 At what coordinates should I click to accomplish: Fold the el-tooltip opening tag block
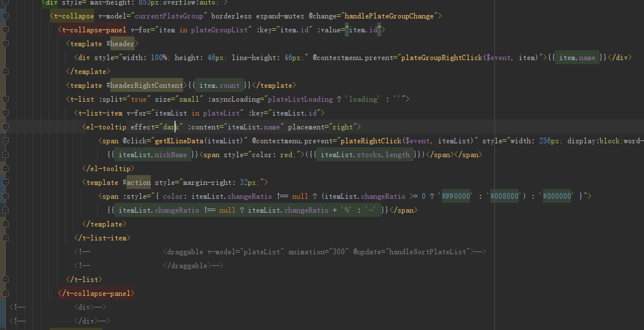(x=5, y=127)
